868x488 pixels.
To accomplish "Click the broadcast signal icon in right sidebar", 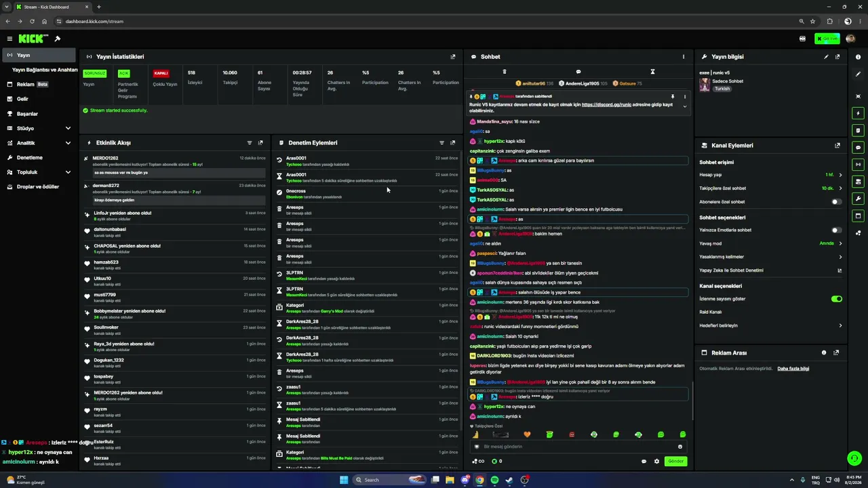I will click(858, 164).
